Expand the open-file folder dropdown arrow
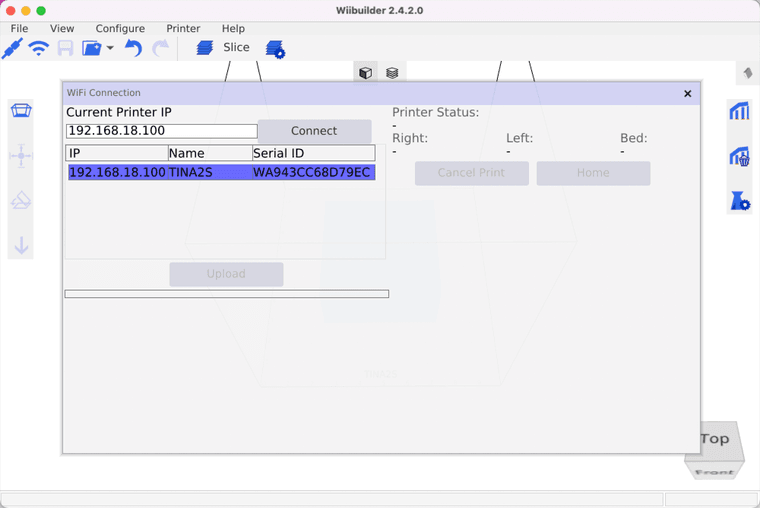This screenshot has width=760, height=508. (110, 48)
